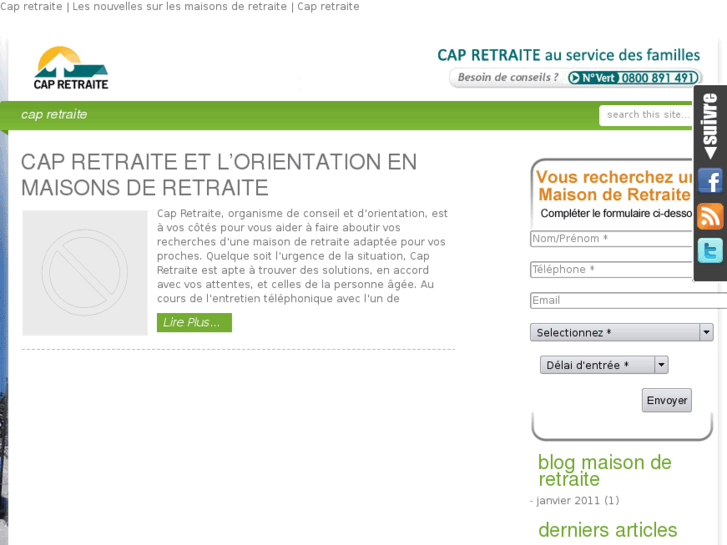Viewport: 727px width, 545px height.
Task: Click 'CAP RETRAITE au service des familles' heading
Action: [x=568, y=55]
